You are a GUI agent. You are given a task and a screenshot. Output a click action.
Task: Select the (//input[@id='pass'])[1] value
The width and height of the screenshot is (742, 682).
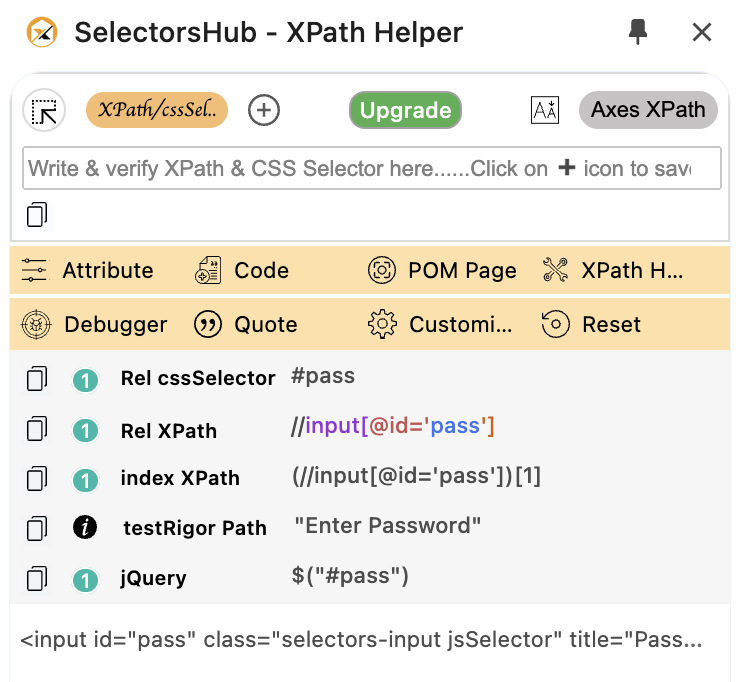pyautogui.click(x=416, y=476)
